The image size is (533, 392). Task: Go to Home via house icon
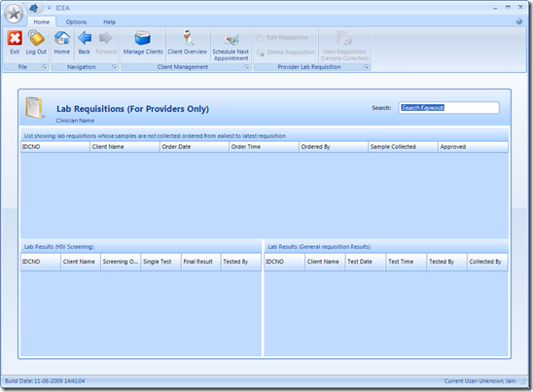(62, 38)
